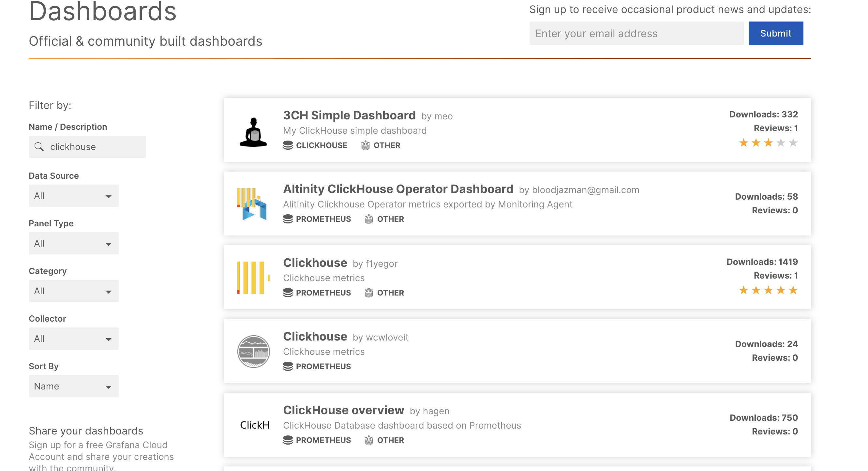This screenshot has height=471, width=868.
Task: Click the Clickhouse by f1yegor bar chart icon
Action: click(253, 277)
